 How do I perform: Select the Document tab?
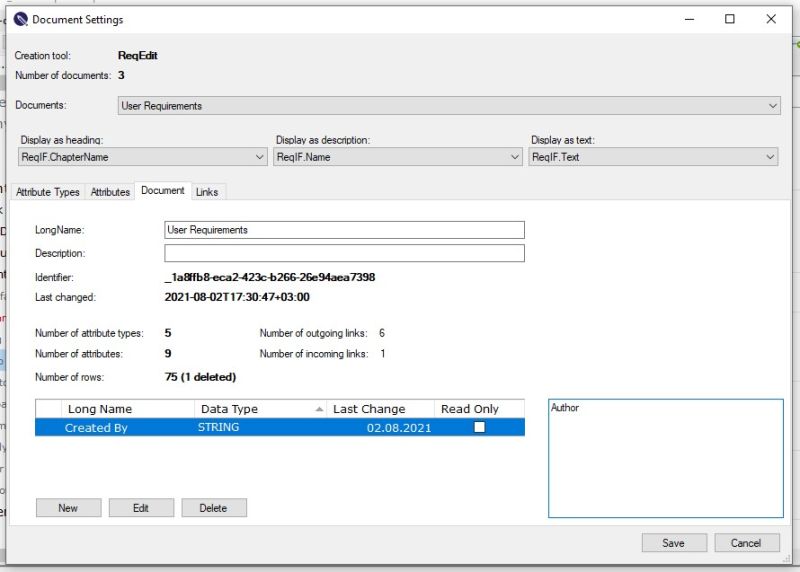click(163, 190)
